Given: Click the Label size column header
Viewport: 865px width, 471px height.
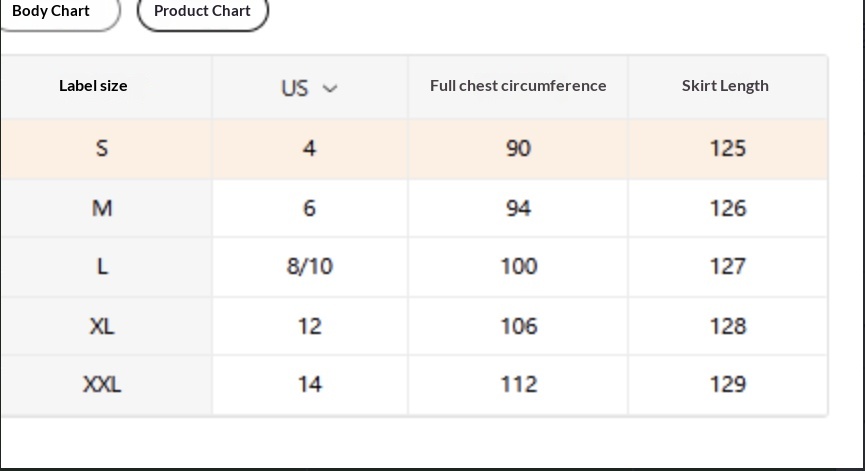Looking at the screenshot, I should [93, 86].
